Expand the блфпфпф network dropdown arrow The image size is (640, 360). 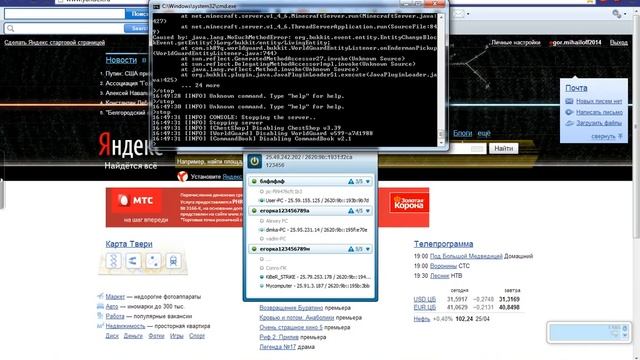coord(368,181)
